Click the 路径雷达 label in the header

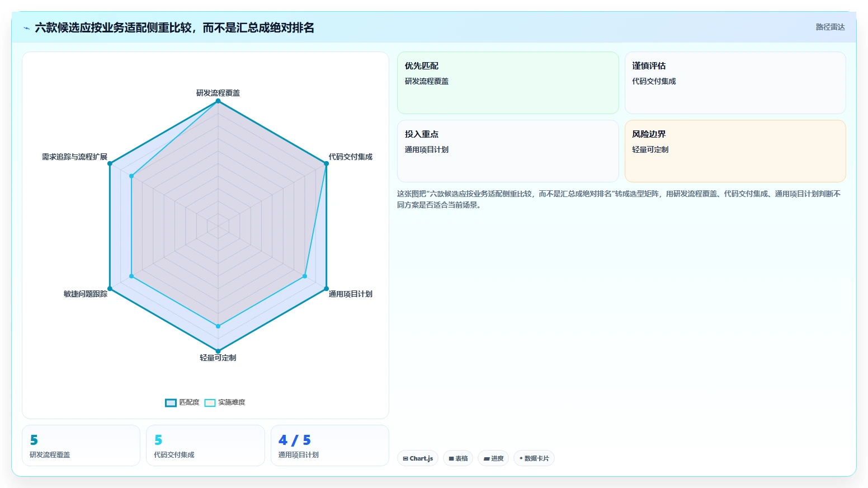[830, 27]
